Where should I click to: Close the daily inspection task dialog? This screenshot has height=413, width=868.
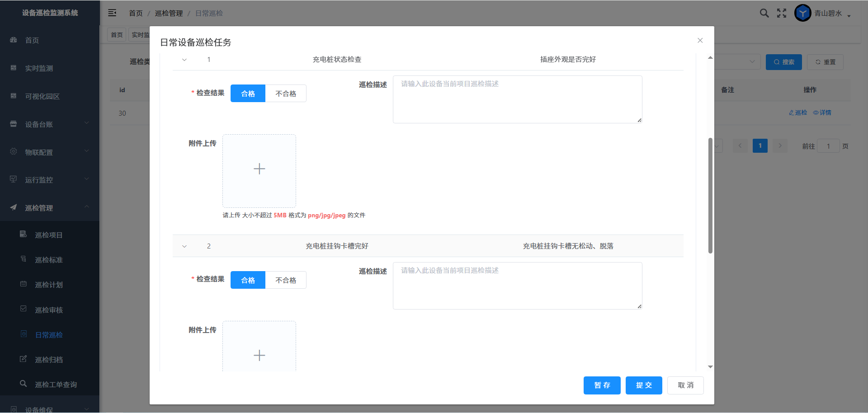click(700, 40)
